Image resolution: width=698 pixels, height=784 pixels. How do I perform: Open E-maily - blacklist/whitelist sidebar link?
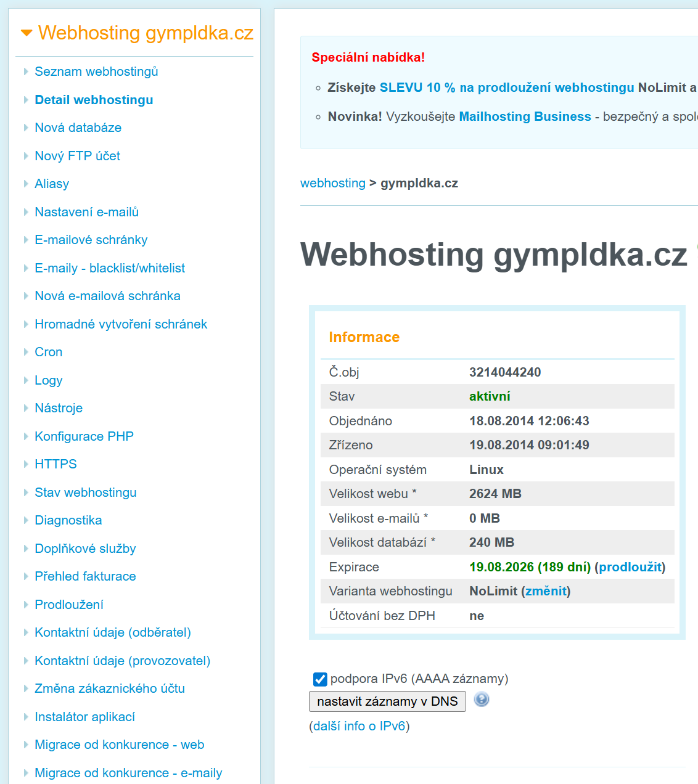pyautogui.click(x=110, y=268)
